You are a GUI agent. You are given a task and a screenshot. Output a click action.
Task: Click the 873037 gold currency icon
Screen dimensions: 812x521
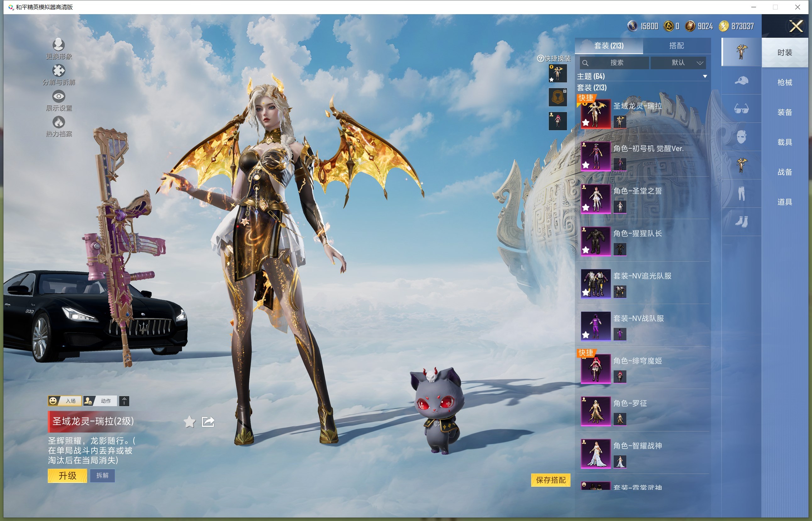(x=723, y=26)
